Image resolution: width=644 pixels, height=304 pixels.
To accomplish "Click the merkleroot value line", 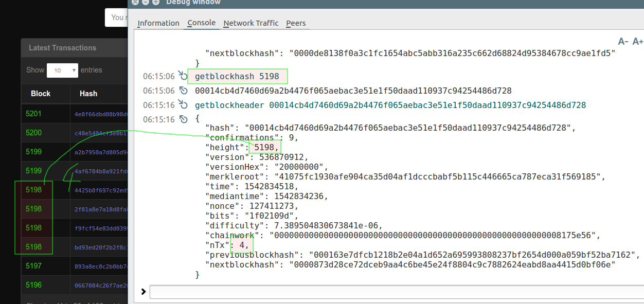I will point(405,176).
